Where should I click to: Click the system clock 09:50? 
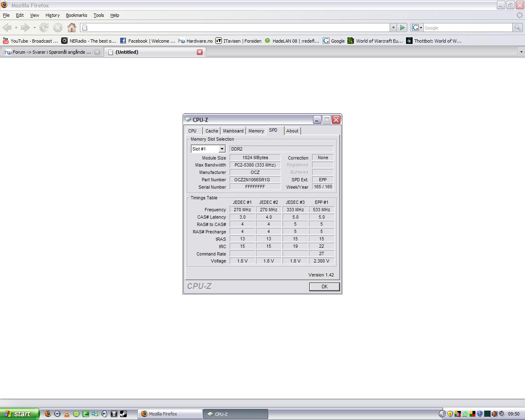[514, 414]
